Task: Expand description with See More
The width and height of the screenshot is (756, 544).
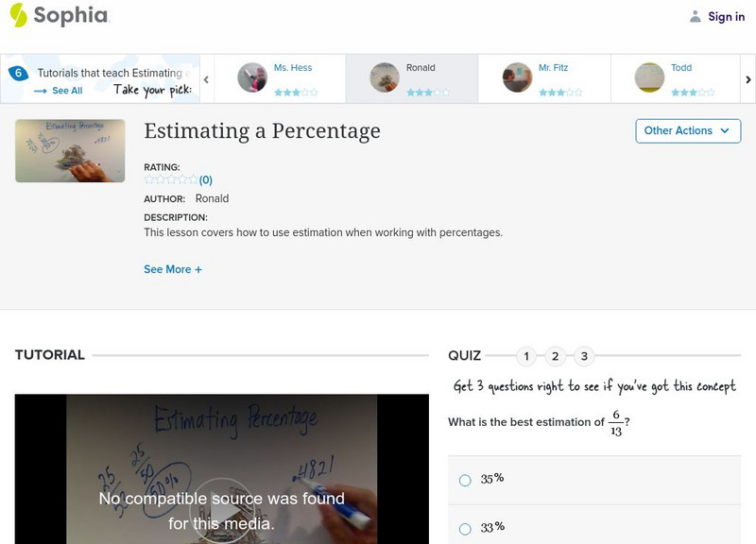Action: (x=173, y=269)
